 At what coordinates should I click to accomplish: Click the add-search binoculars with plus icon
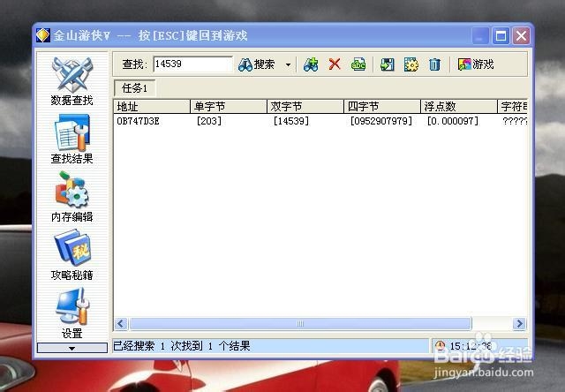point(311,64)
